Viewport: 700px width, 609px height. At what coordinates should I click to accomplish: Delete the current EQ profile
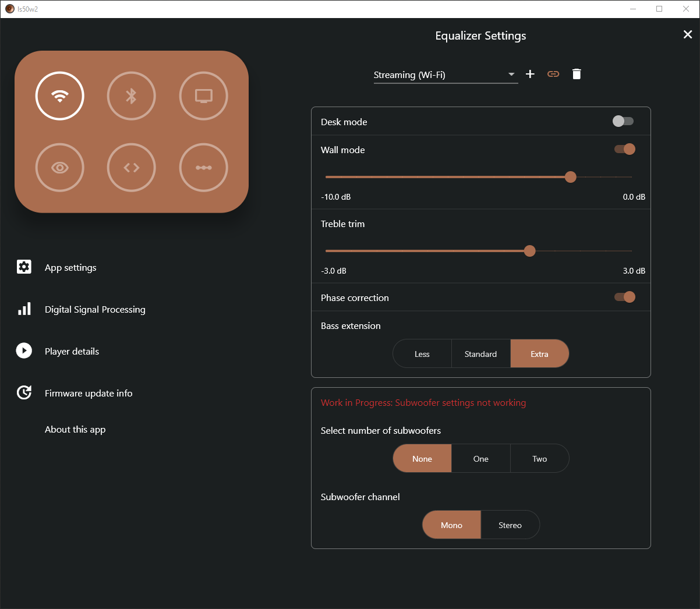577,74
